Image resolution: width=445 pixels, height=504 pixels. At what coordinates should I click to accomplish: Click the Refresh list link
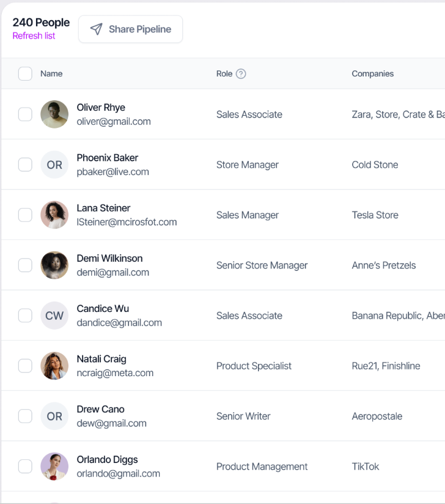point(34,36)
